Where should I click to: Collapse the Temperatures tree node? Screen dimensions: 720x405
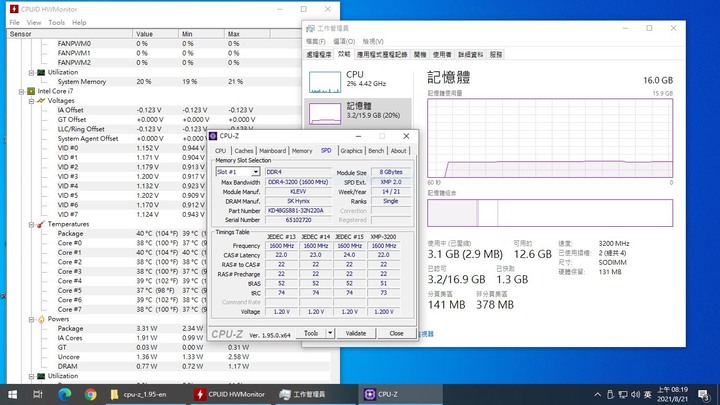tap(31, 225)
